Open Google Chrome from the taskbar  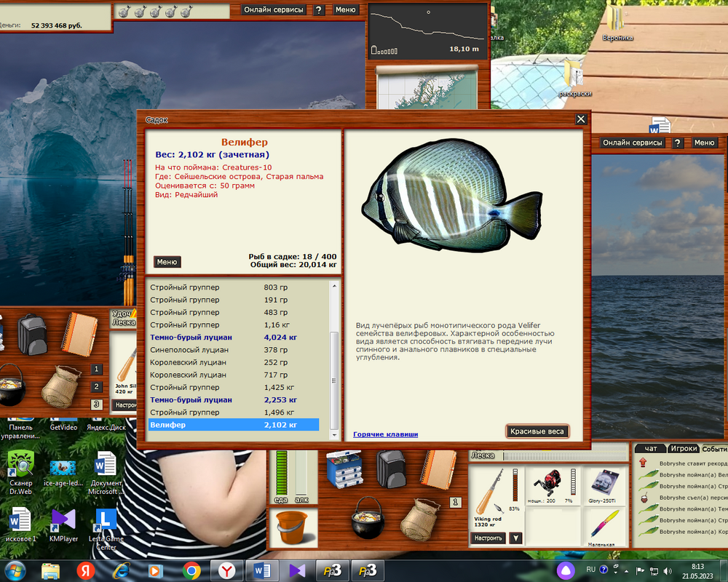(x=192, y=570)
